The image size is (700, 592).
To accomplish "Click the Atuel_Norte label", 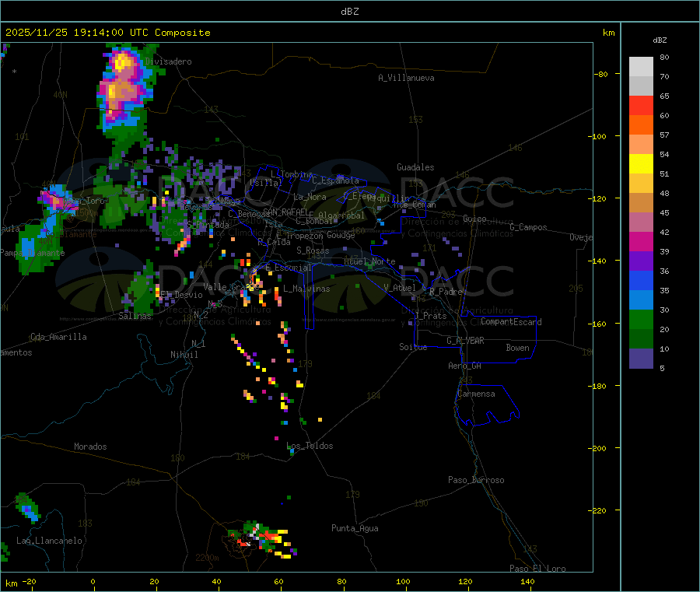I will pyautogui.click(x=369, y=261).
